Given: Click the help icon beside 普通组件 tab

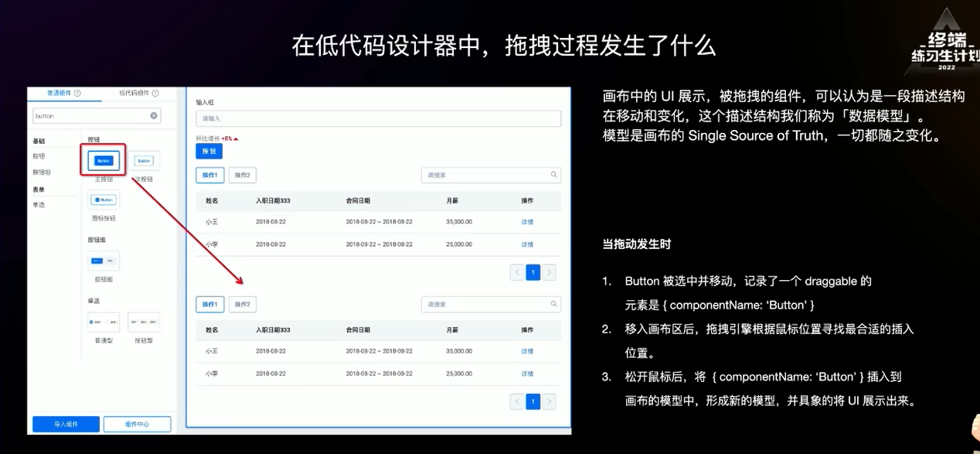Looking at the screenshot, I should (x=77, y=93).
